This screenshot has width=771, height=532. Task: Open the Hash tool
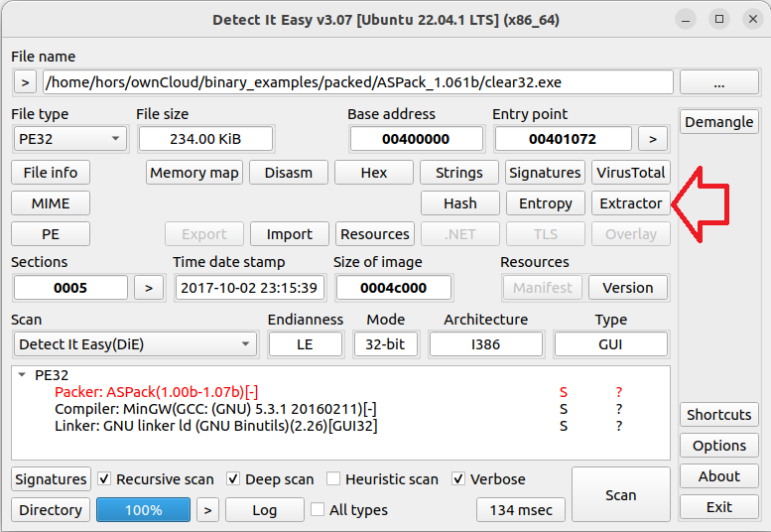click(460, 203)
